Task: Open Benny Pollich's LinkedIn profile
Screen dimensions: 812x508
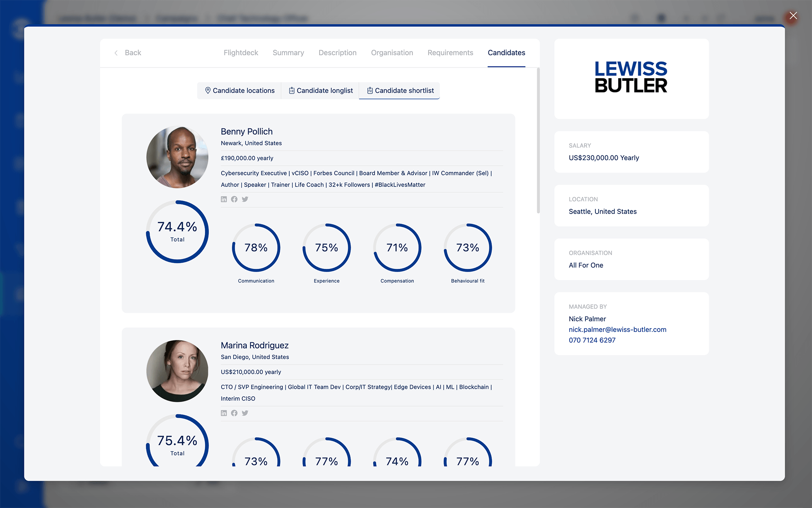Action: [224, 199]
